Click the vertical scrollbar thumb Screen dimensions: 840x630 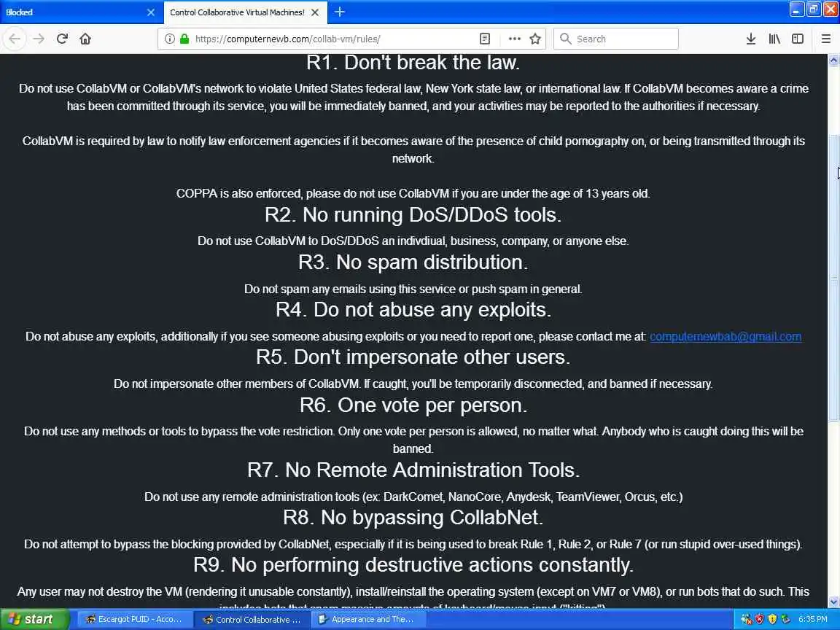[833, 278]
